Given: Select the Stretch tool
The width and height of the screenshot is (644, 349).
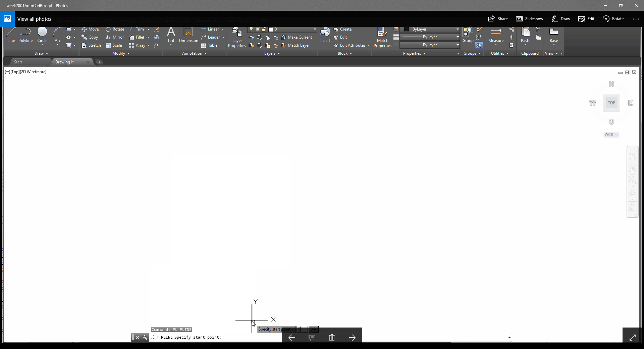Looking at the screenshot, I should (91, 45).
